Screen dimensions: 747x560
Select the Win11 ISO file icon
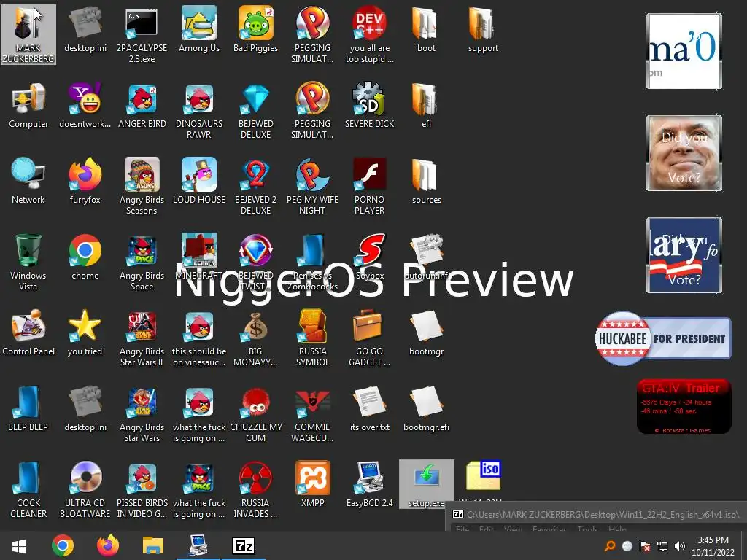[483, 475]
